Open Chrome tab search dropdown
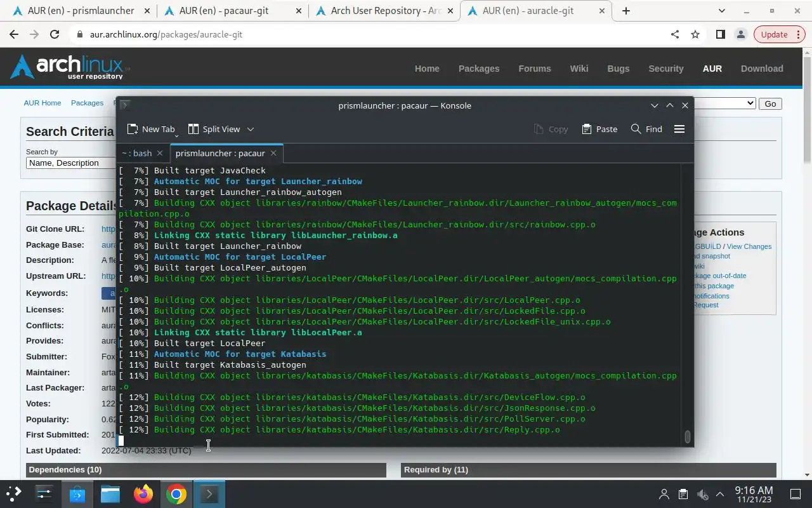 point(721,11)
